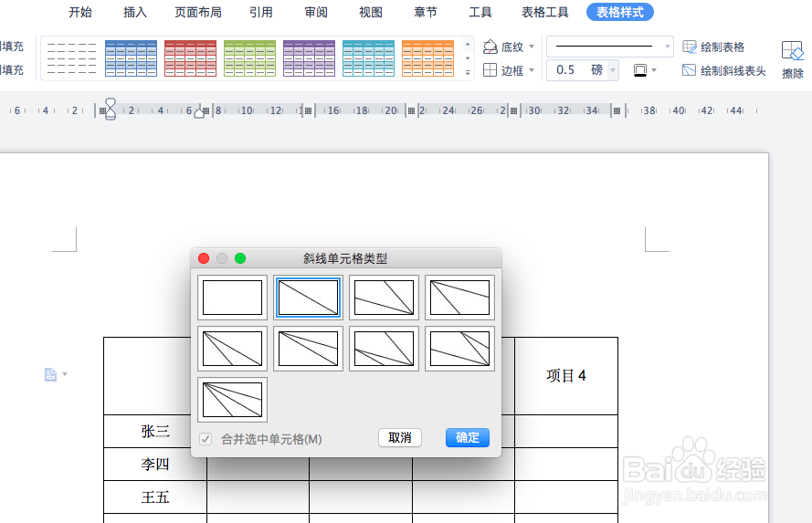The width and height of the screenshot is (812, 523).
Task: Switch to 引用 tab
Action: (x=261, y=12)
